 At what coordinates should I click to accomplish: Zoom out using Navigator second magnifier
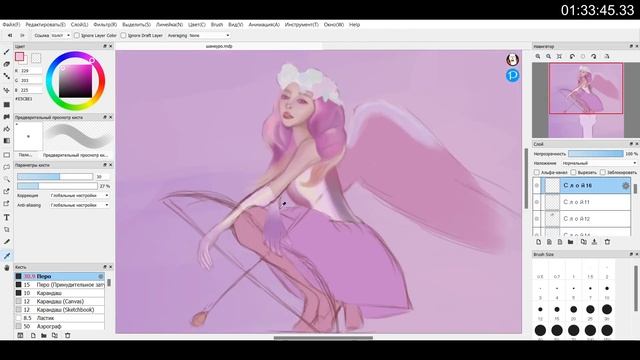[x=549, y=56]
